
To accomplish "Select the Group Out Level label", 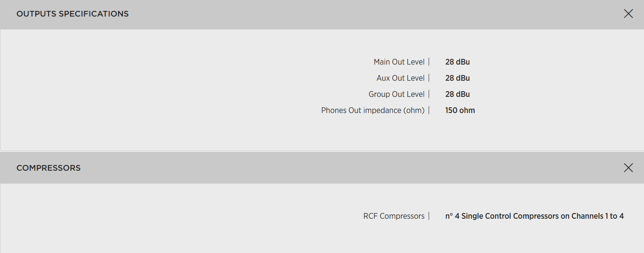I will pyautogui.click(x=396, y=94).
